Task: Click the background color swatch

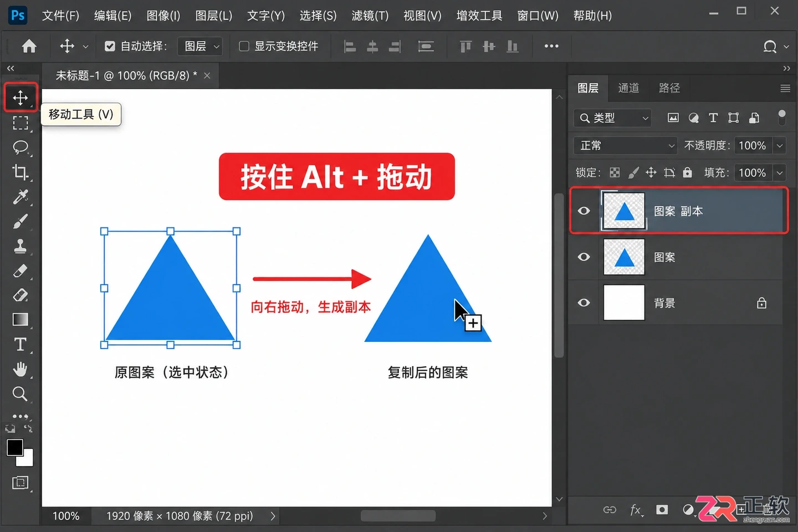Action: point(26,459)
